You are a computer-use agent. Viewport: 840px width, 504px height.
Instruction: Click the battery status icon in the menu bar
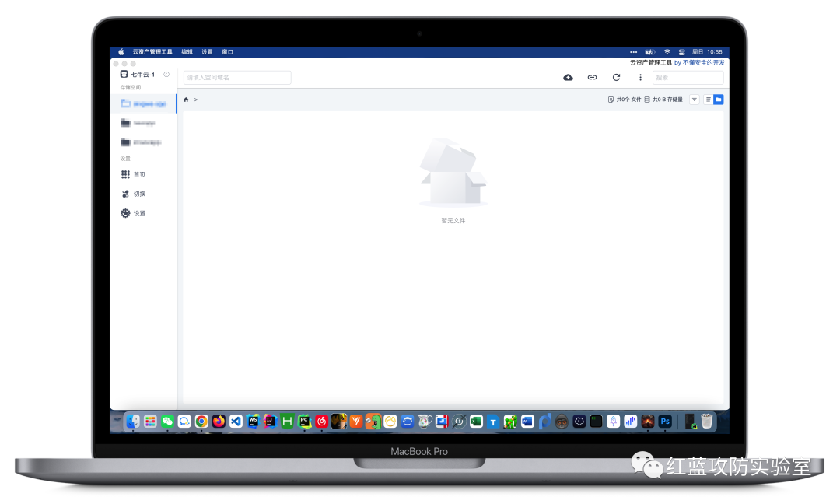[649, 52]
